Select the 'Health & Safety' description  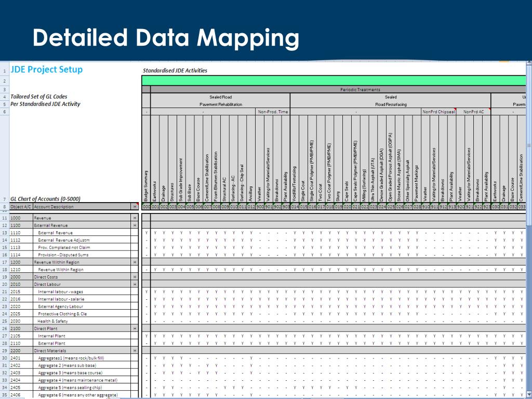coord(52,321)
